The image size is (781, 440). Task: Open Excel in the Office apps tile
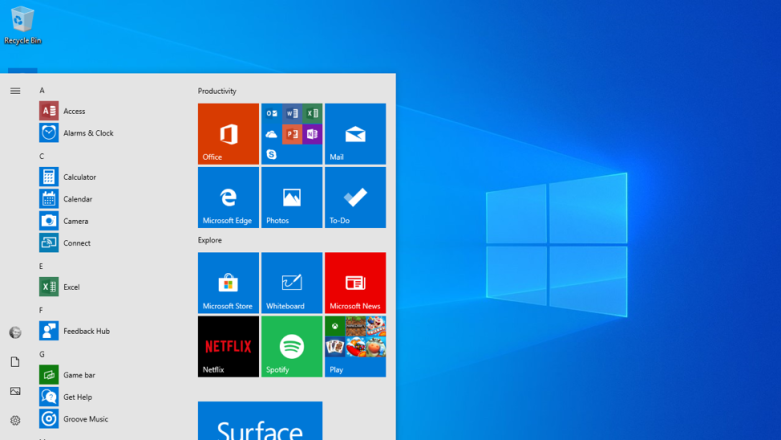[x=312, y=114]
